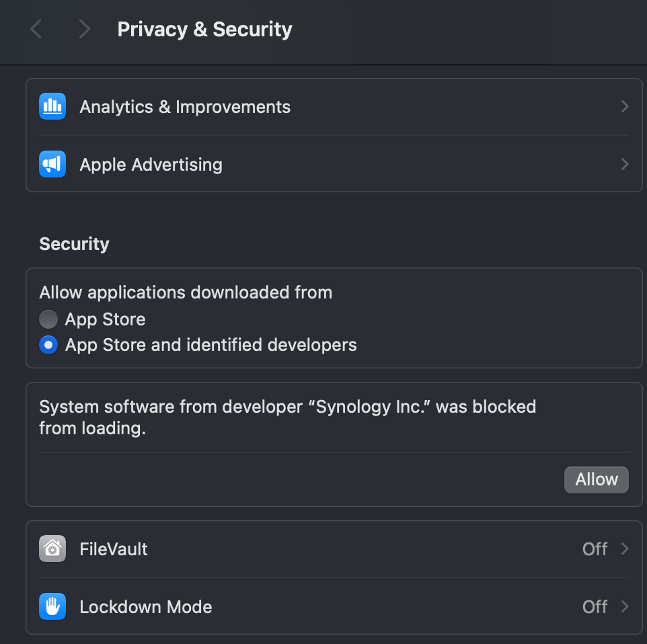This screenshot has height=644, width=647.
Task: Allow Synology Inc. system software
Action: click(x=597, y=480)
